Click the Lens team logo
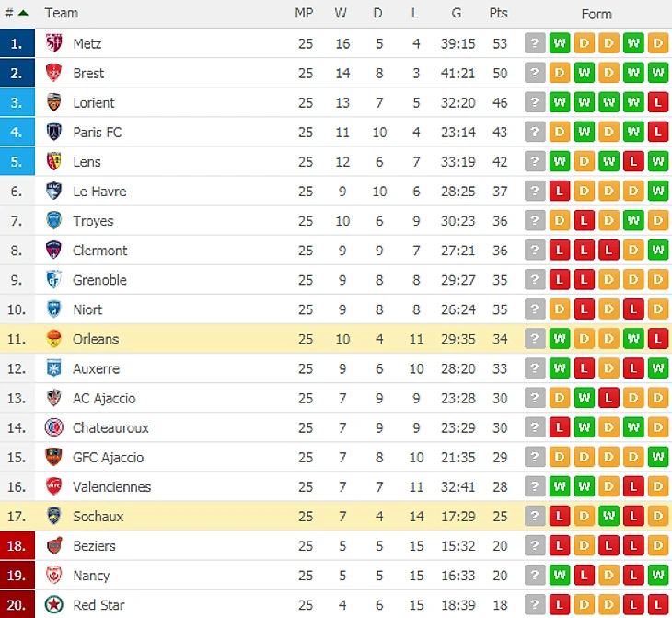 [53, 161]
